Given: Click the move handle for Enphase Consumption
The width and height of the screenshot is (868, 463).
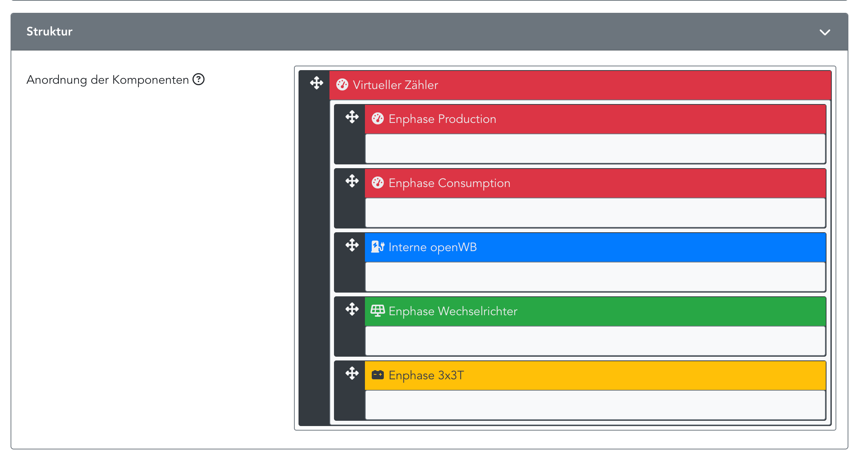Looking at the screenshot, I should point(352,181).
